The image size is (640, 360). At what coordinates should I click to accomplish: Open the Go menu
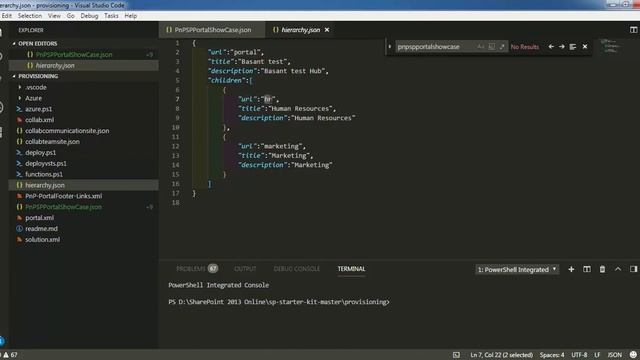point(71,16)
